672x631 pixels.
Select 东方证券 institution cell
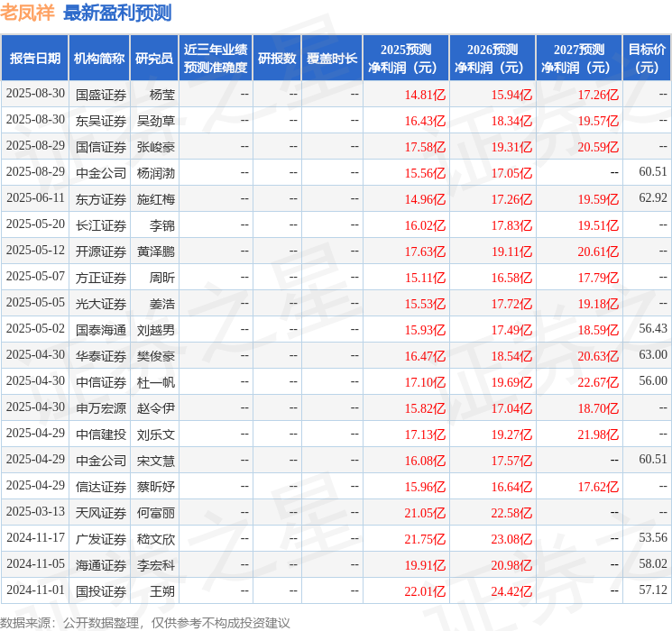101,199
